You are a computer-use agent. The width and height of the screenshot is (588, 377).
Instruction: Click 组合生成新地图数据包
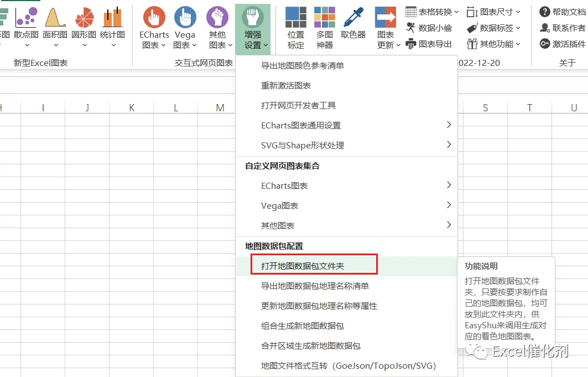[x=347, y=326]
